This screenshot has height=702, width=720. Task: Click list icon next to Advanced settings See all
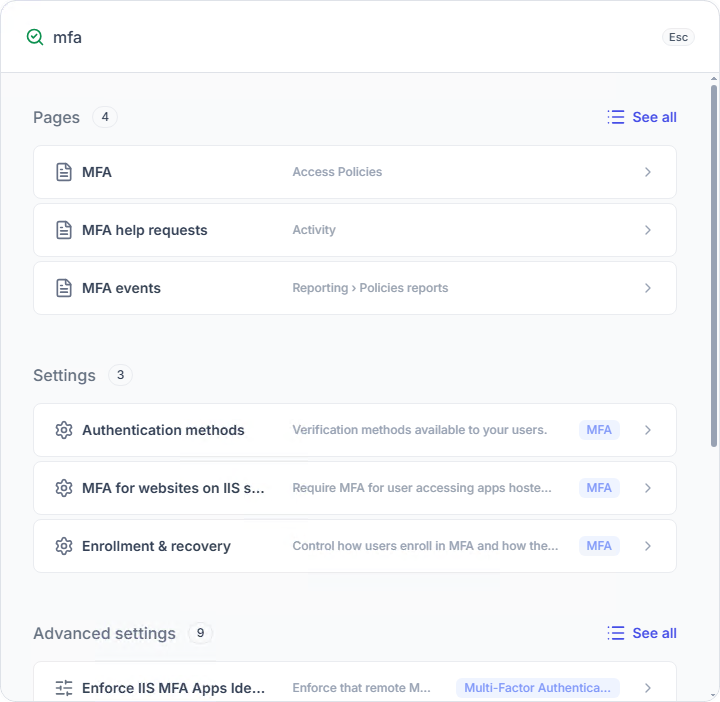click(616, 633)
